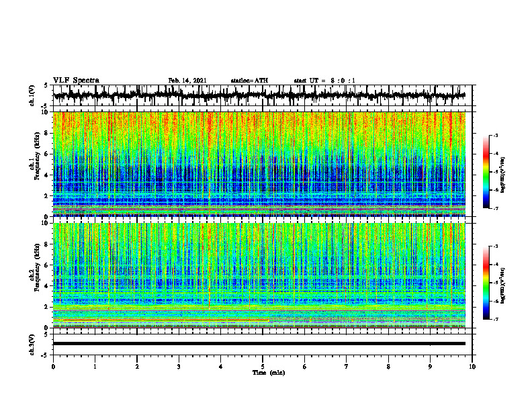532x411 pixels.
Task: Click the ch.2 Frequency (kHz) axis label
Action: point(38,267)
